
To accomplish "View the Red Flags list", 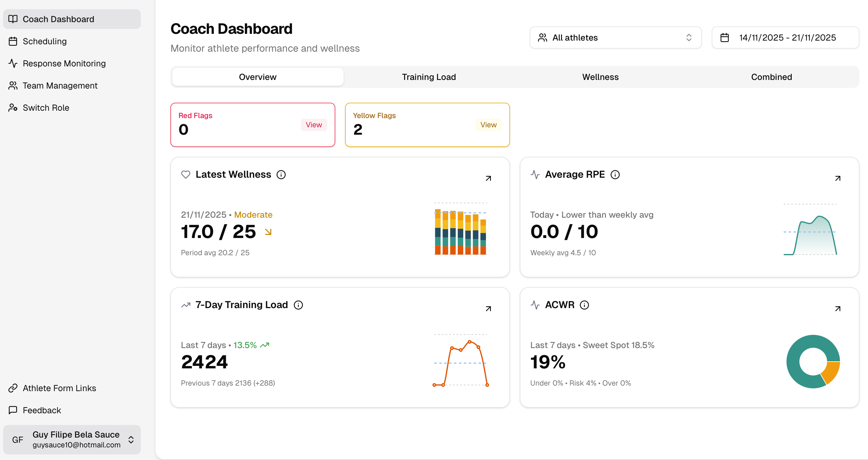I will point(313,125).
